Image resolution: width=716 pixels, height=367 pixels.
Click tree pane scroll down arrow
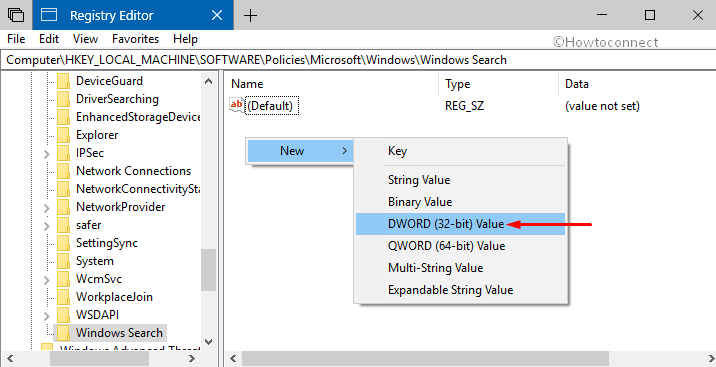pyautogui.click(x=209, y=341)
